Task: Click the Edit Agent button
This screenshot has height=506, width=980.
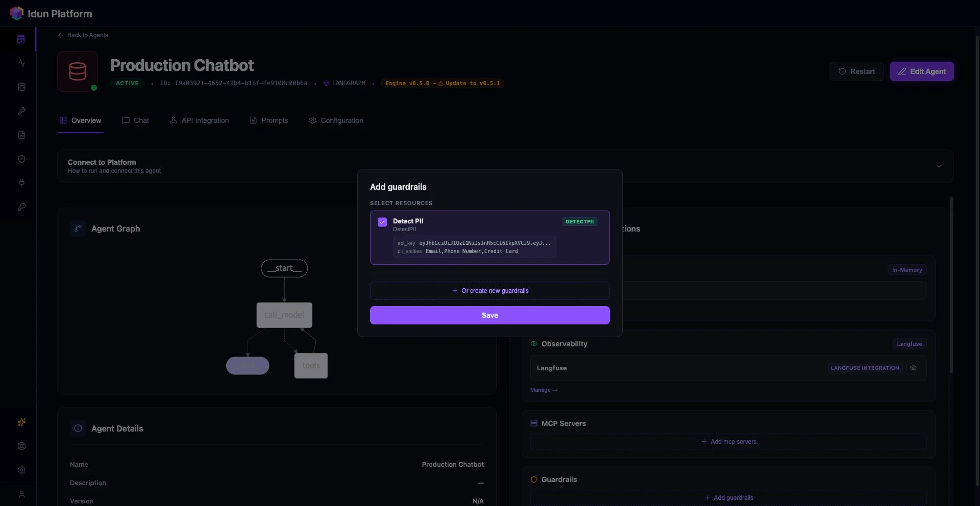Action: pos(922,71)
